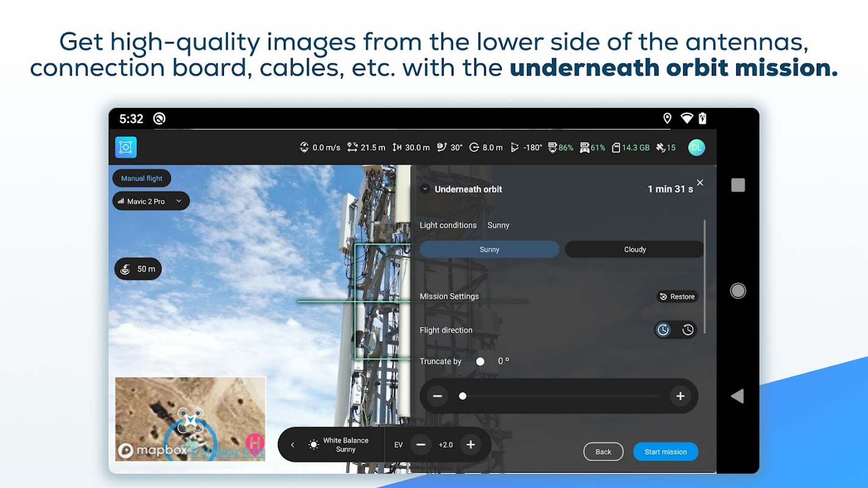The image size is (868, 488).
Task: Tap location icon in status bar
Action: pyautogui.click(x=667, y=118)
